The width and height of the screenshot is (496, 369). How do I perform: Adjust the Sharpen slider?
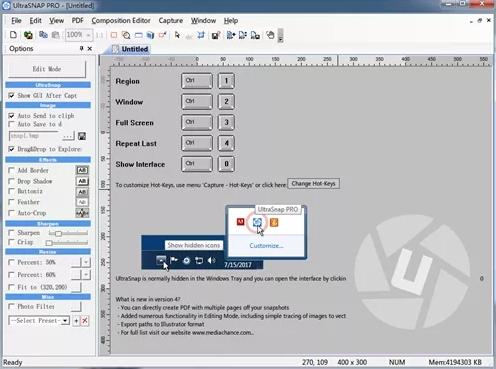[x=68, y=233]
